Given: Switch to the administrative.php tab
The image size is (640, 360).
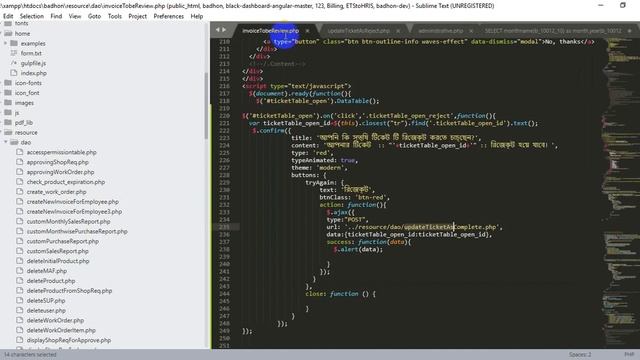Looking at the screenshot, I should [x=440, y=31].
